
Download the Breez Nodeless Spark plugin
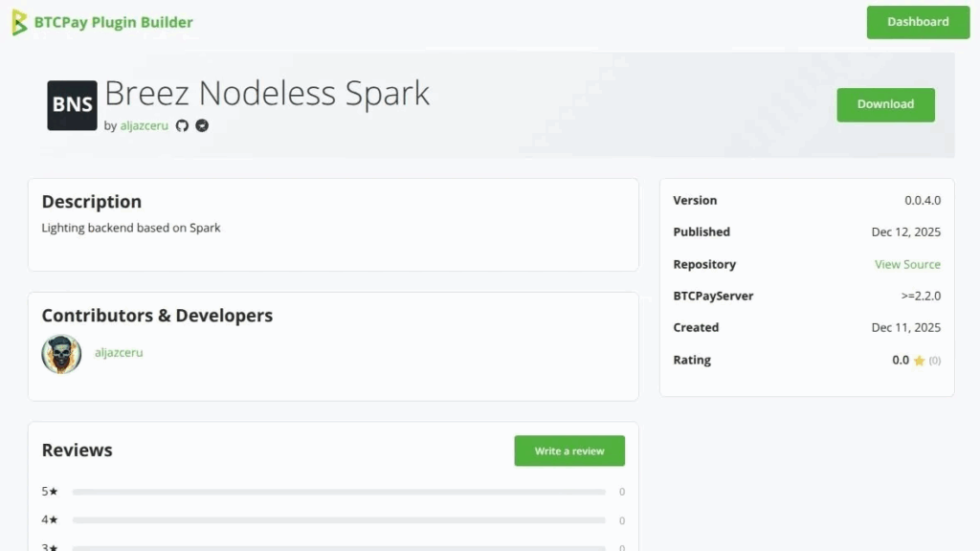point(884,105)
